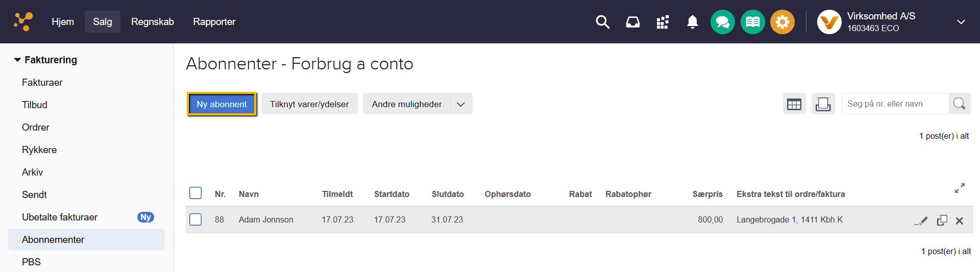
Task: Delete subscriber 88 with the X icon
Action: coord(960,220)
